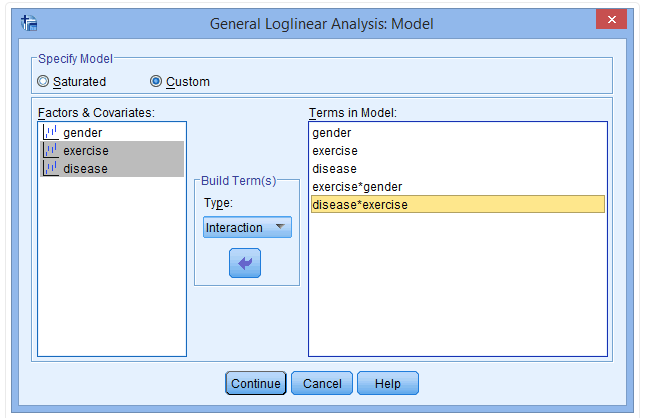Select the disease term in model

point(335,168)
